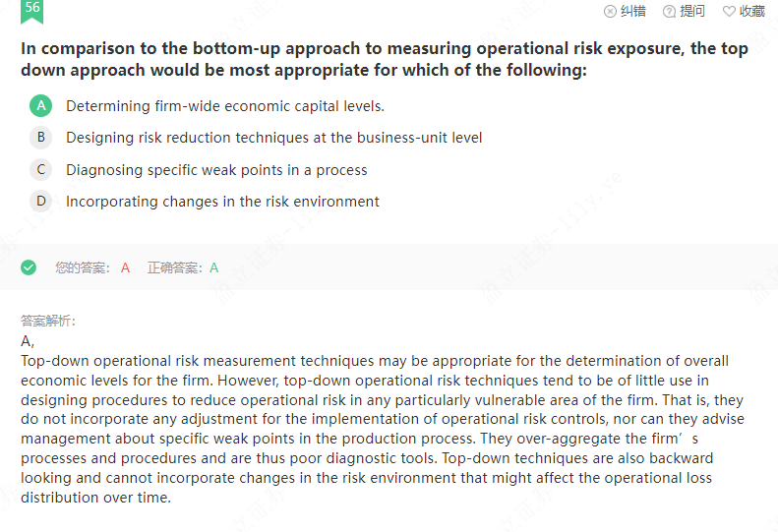Click the 答案解析 answer explanation heading
Image resolution: width=778 pixels, height=532 pixels.
[x=47, y=321]
